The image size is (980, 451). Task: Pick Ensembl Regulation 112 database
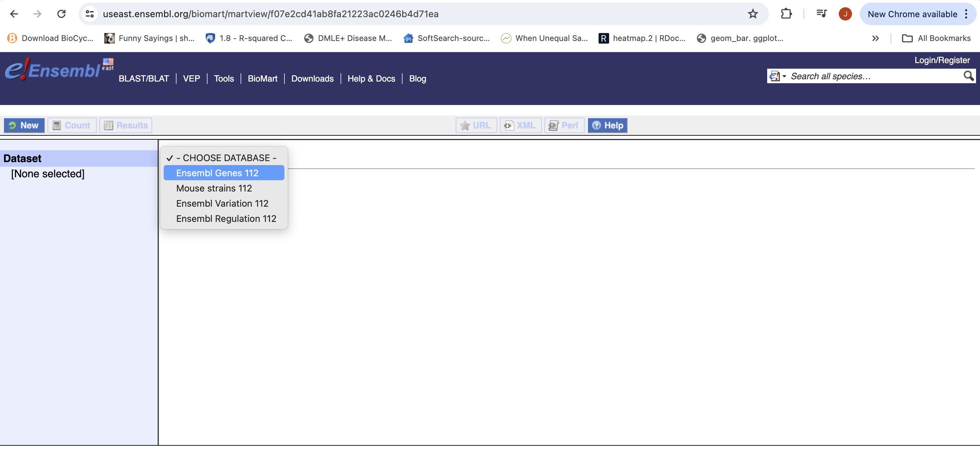pyautogui.click(x=226, y=219)
